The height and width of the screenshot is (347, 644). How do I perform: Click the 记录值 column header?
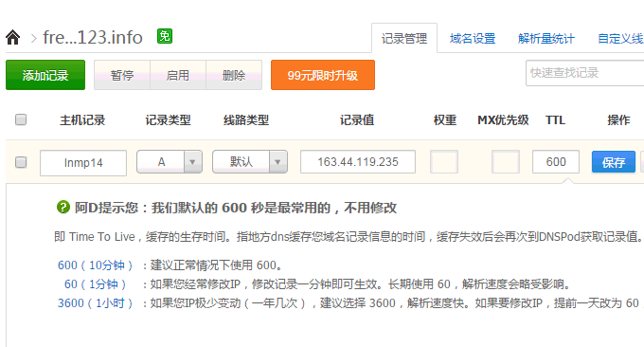point(357,120)
